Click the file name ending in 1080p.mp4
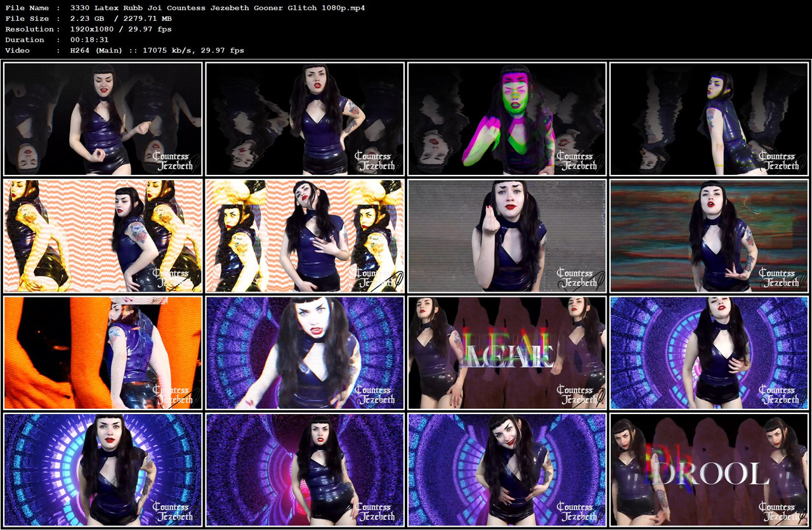This screenshot has height=530, width=812. [218, 8]
